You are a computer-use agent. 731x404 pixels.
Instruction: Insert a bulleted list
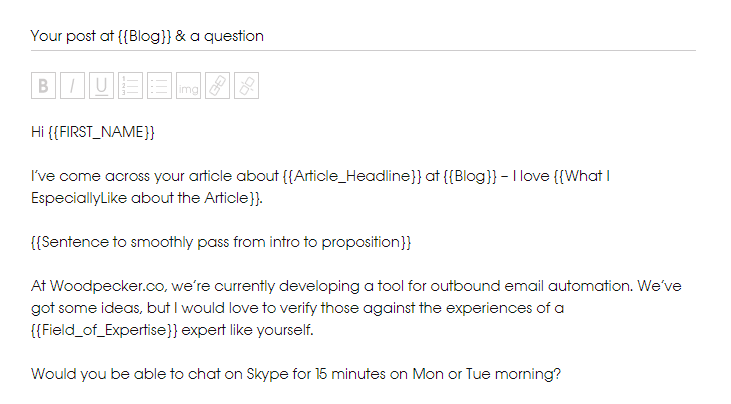click(159, 87)
